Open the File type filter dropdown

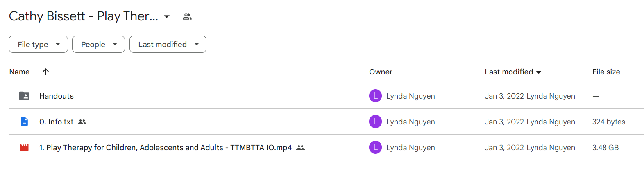tap(38, 44)
